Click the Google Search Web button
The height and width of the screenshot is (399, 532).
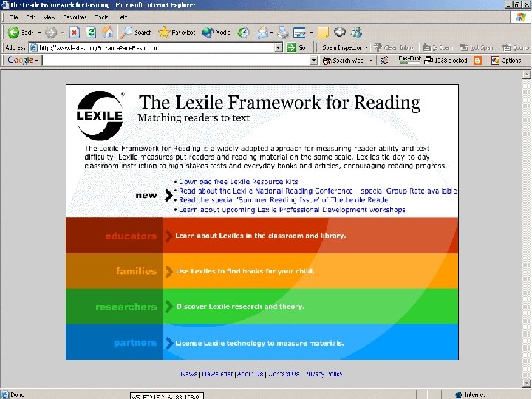tap(343, 61)
